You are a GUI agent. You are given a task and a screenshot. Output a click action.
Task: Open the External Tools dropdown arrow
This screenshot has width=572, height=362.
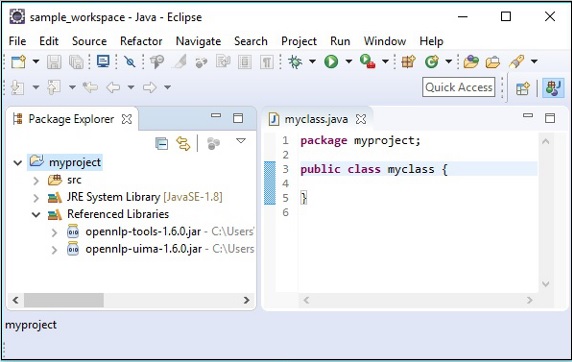(385, 61)
